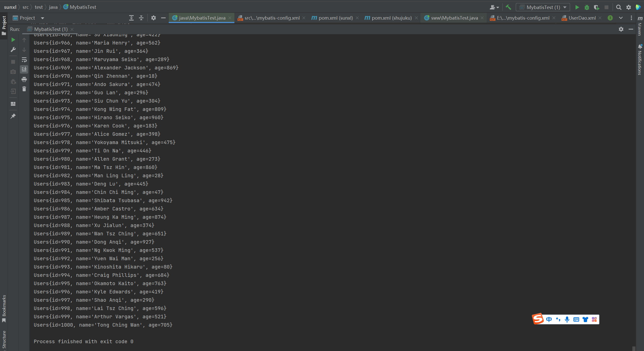Expand the Project view dropdown arrow
The height and width of the screenshot is (351, 644).
(43, 18)
